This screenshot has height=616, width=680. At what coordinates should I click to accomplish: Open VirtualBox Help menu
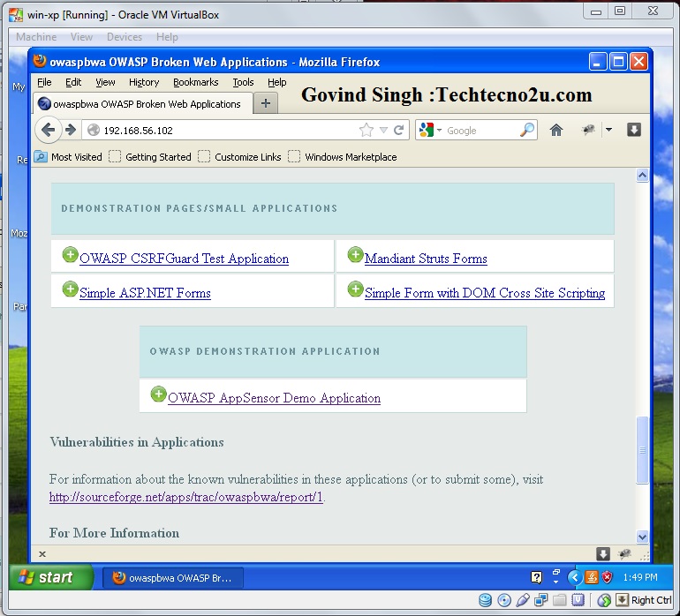click(168, 37)
